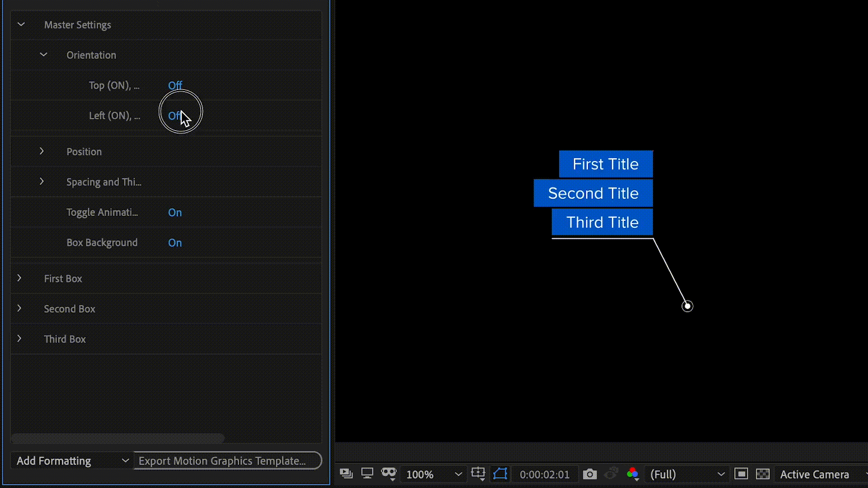Toggle the transparency grid checkerboard icon
The height and width of the screenshot is (488, 868).
(x=763, y=474)
